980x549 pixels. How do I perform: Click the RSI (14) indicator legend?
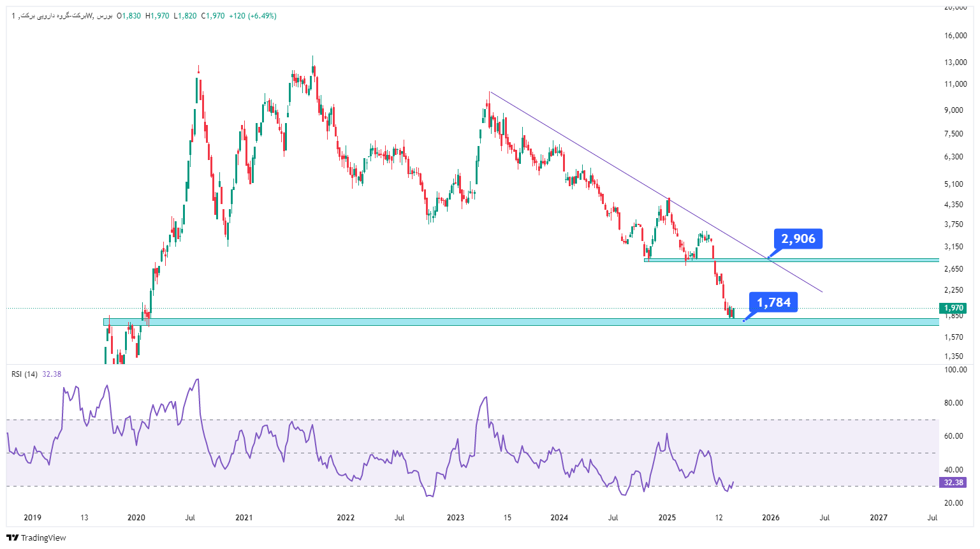click(25, 374)
